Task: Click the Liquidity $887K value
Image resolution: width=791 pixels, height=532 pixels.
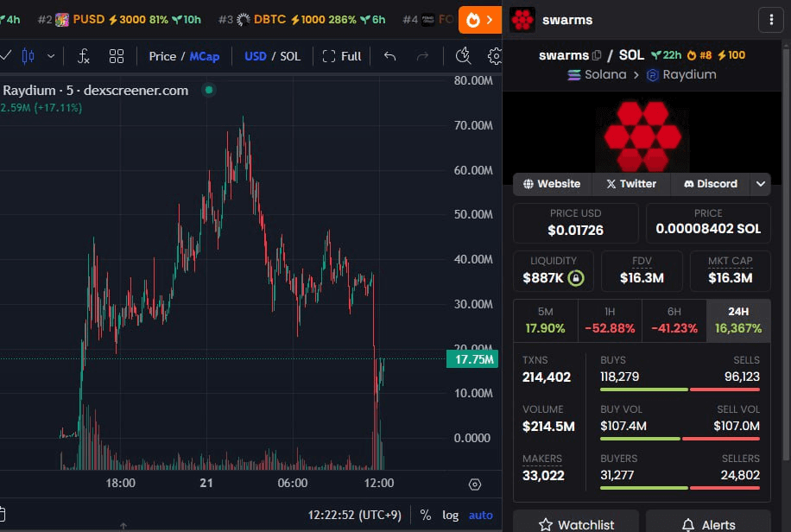Action: (543, 277)
